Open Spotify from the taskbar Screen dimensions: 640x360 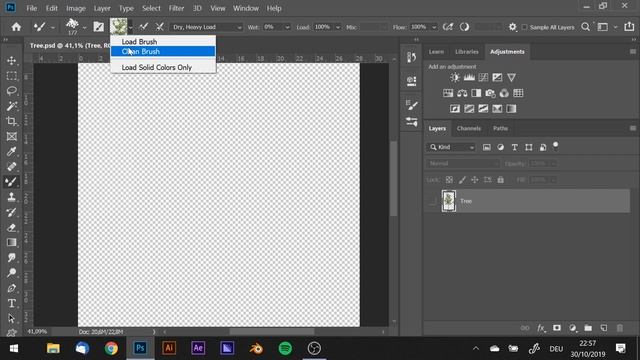285,348
